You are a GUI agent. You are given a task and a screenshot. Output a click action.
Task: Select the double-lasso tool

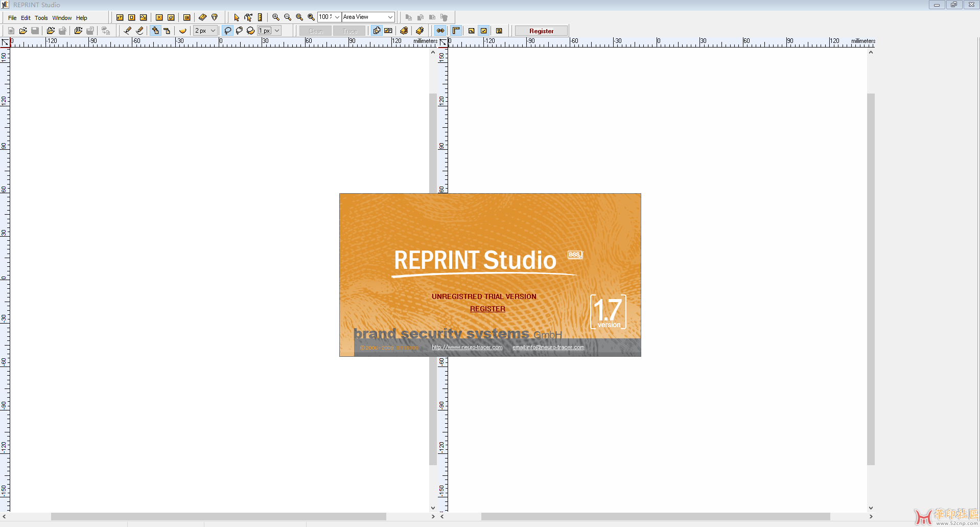coord(251,31)
